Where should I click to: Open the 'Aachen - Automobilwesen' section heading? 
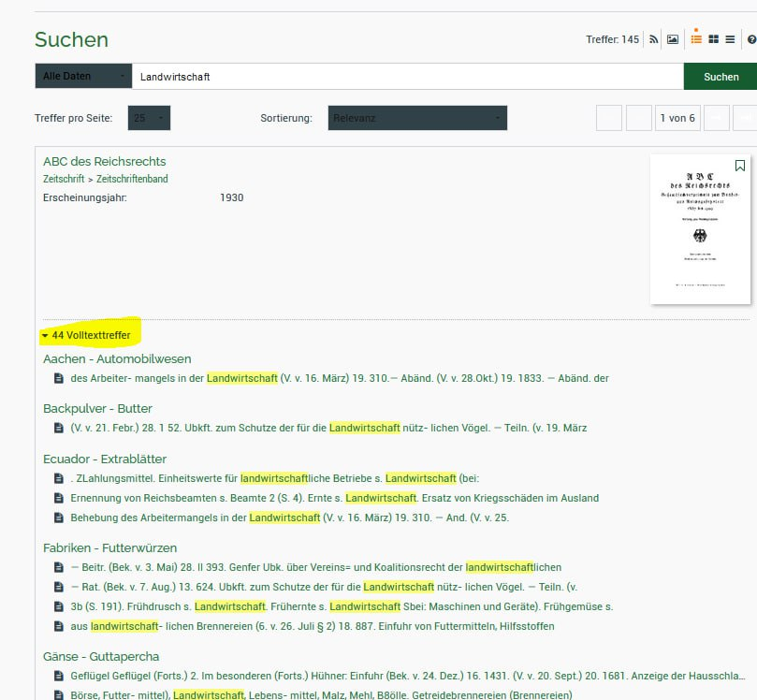(117, 358)
